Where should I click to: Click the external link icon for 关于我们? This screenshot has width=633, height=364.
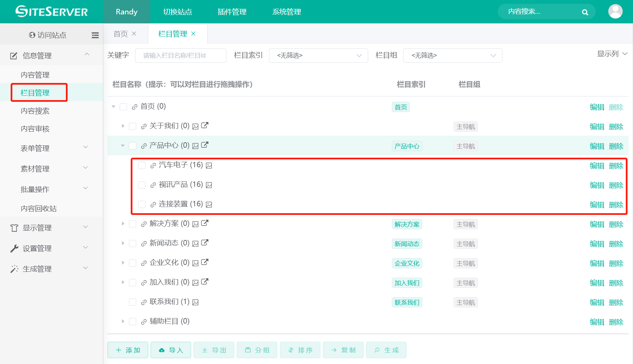coord(204,125)
